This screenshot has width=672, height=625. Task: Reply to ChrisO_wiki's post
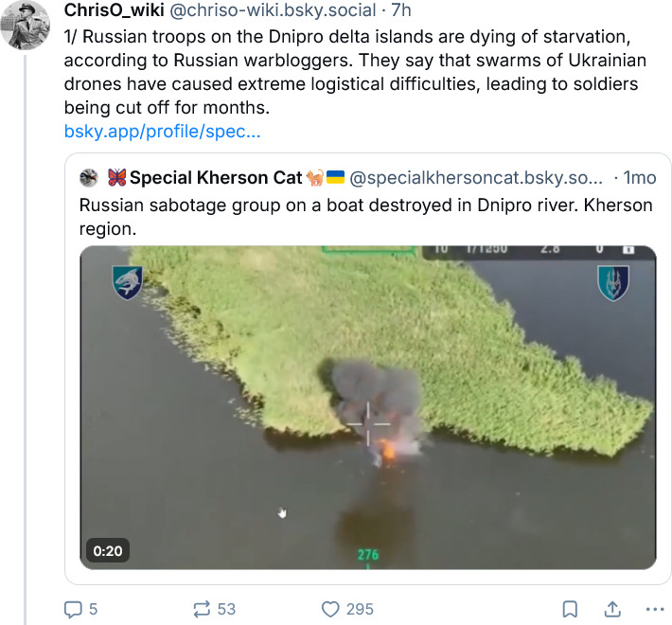[x=74, y=609]
